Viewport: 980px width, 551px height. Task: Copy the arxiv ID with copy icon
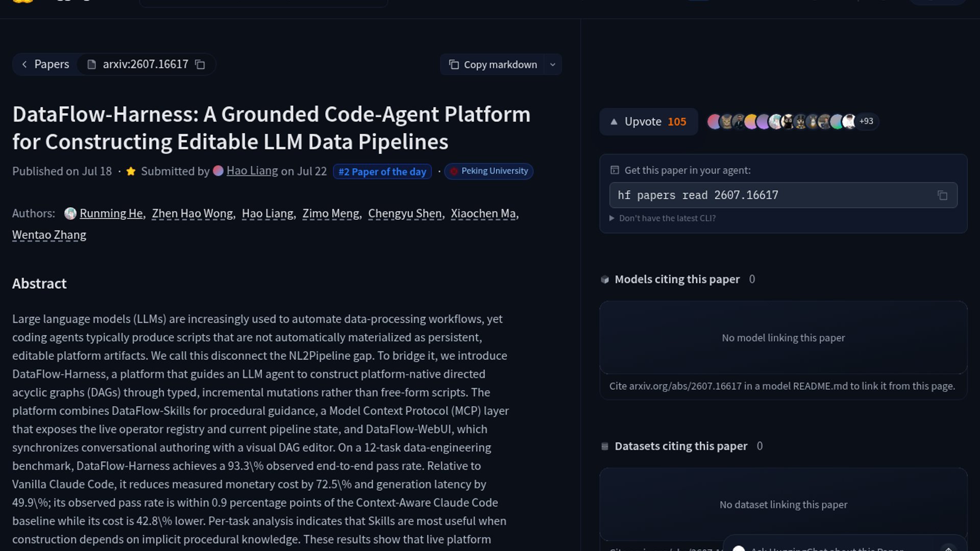click(x=200, y=64)
